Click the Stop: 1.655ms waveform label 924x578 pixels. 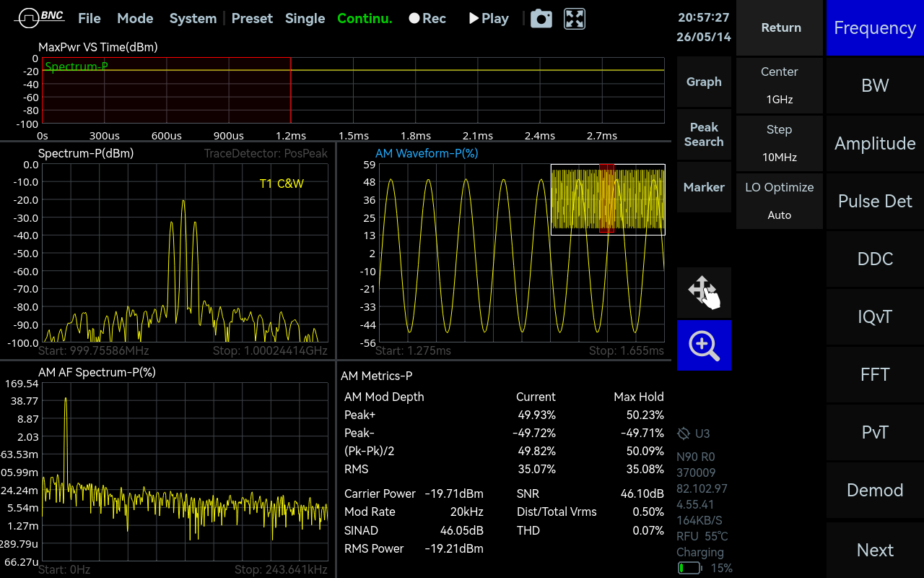(x=627, y=350)
